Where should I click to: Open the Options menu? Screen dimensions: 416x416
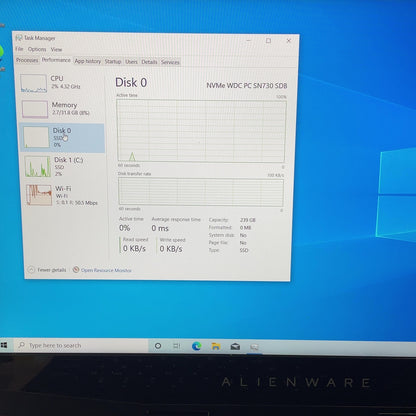[x=37, y=49]
